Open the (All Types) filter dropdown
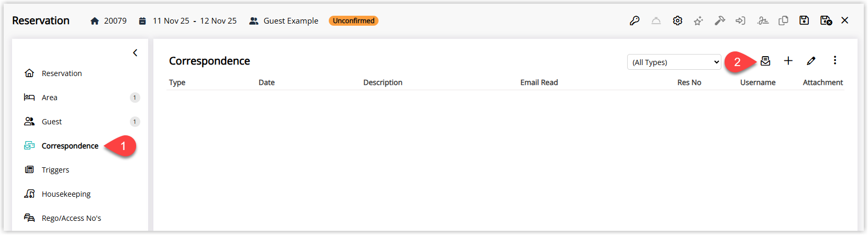 pos(674,62)
